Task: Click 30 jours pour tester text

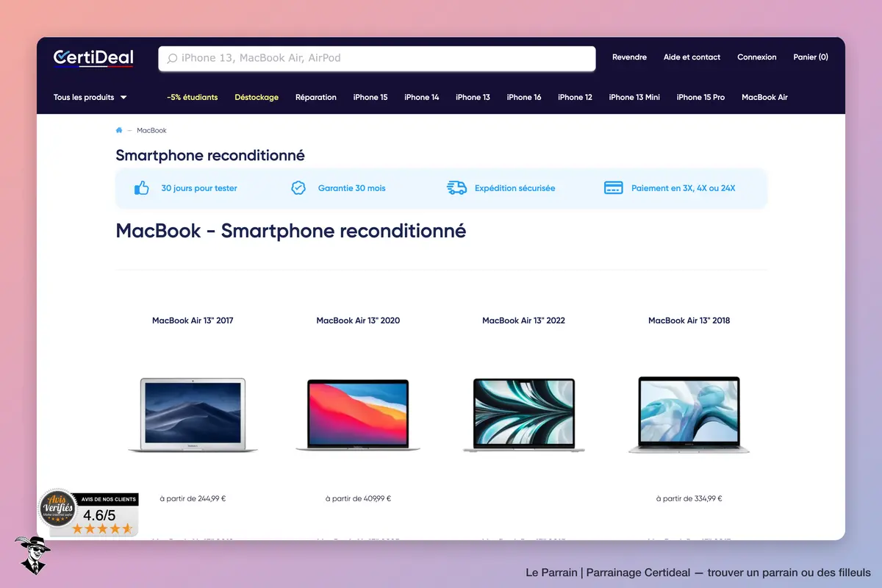Action: (199, 188)
